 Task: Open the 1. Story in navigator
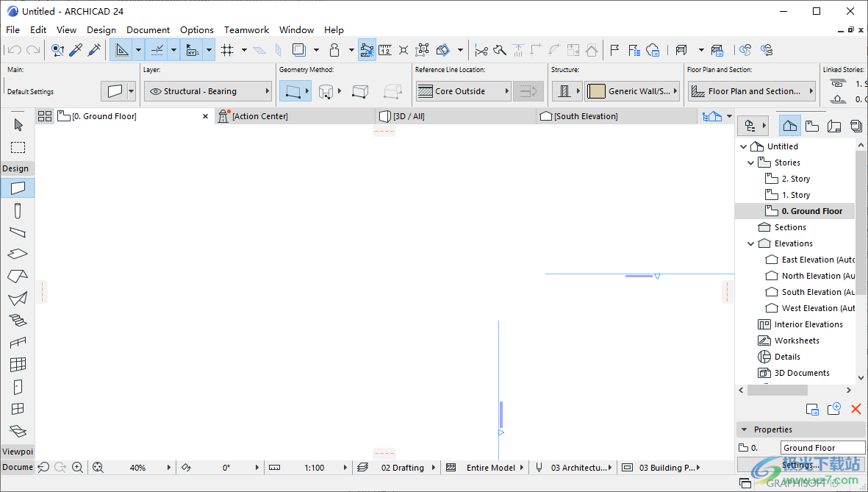(795, 195)
